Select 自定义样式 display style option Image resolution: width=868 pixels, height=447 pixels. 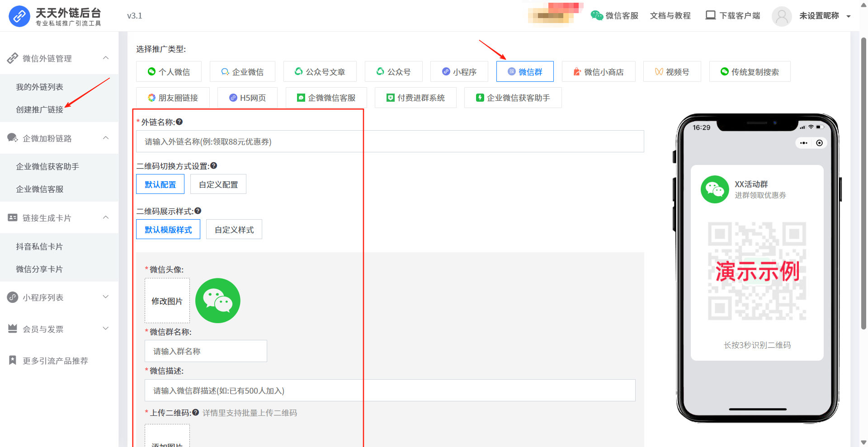[x=234, y=230]
